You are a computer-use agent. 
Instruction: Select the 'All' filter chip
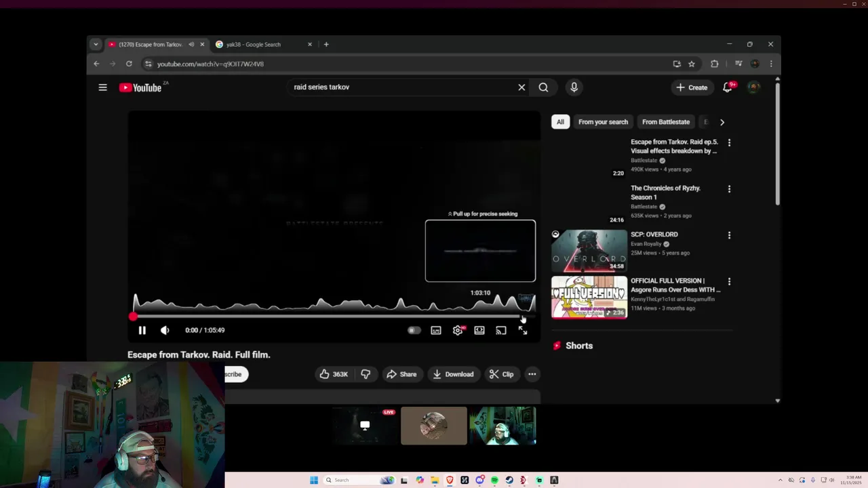(x=560, y=122)
